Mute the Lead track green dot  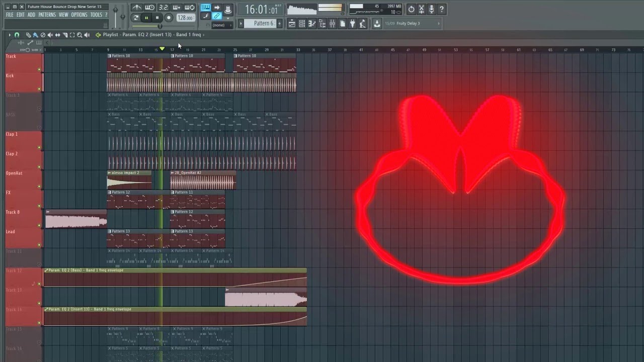39,245
